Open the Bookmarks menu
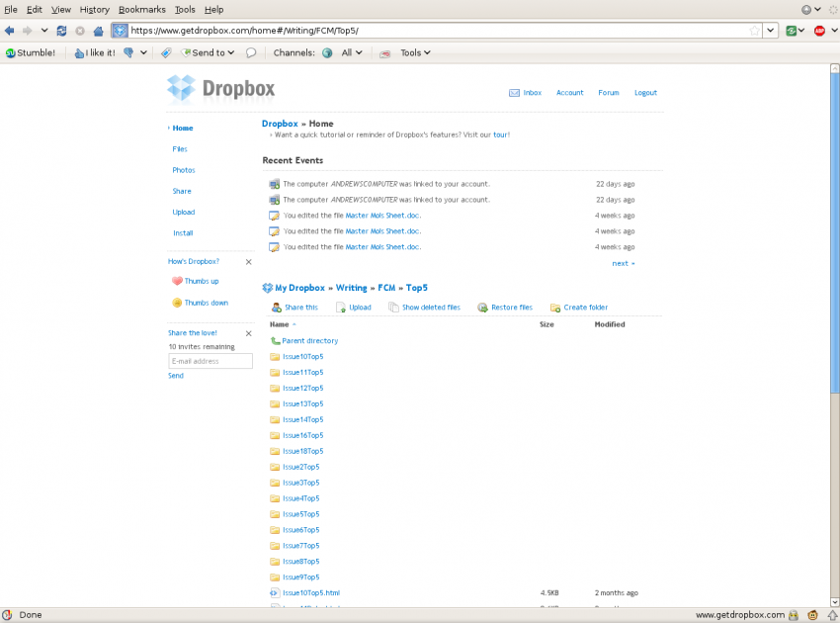 [142, 10]
